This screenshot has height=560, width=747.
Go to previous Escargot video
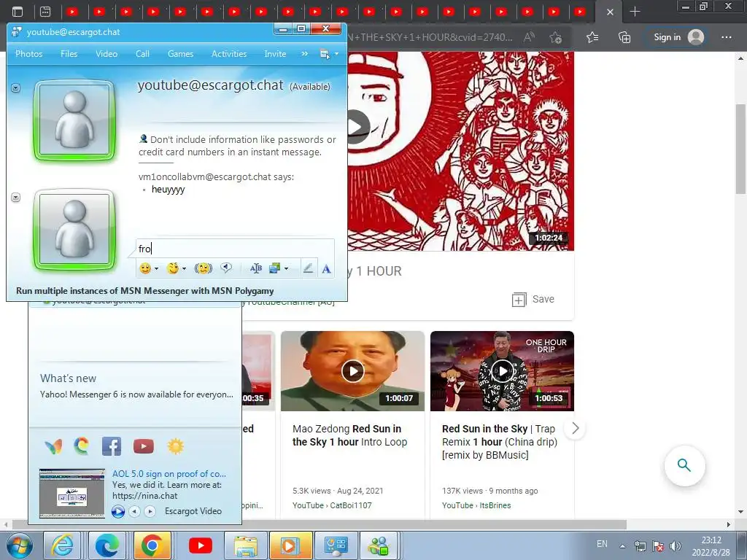135,511
